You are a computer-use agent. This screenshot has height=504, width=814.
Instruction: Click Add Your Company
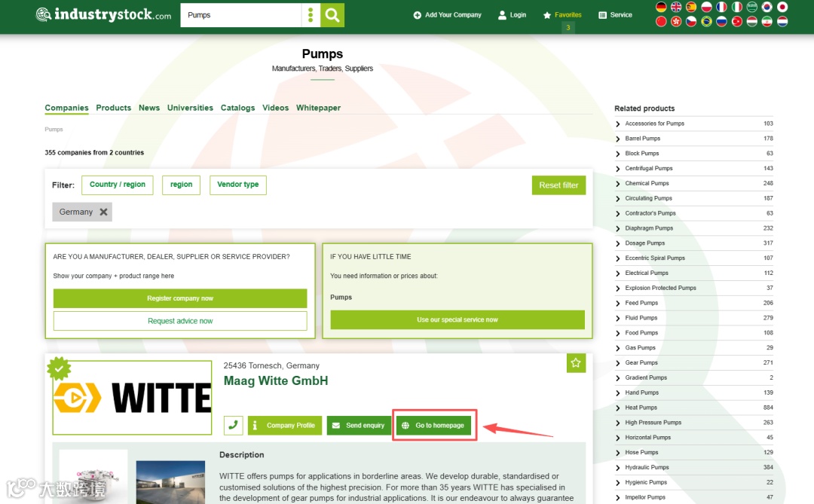[x=448, y=15]
